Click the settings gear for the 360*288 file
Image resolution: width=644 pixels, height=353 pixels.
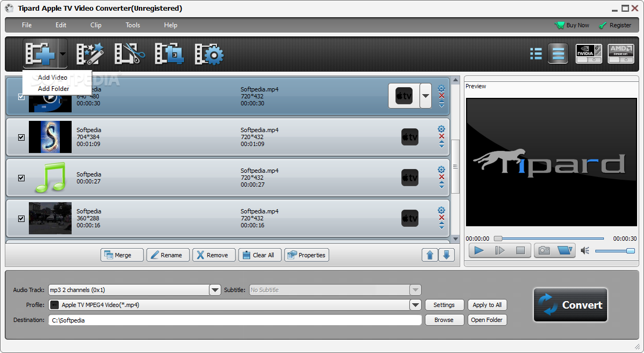coord(441,210)
